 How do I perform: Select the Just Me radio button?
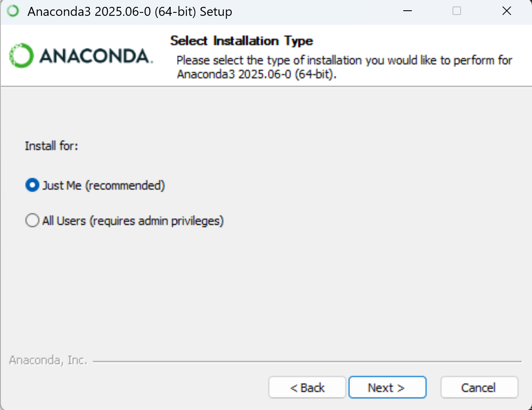tap(32, 185)
